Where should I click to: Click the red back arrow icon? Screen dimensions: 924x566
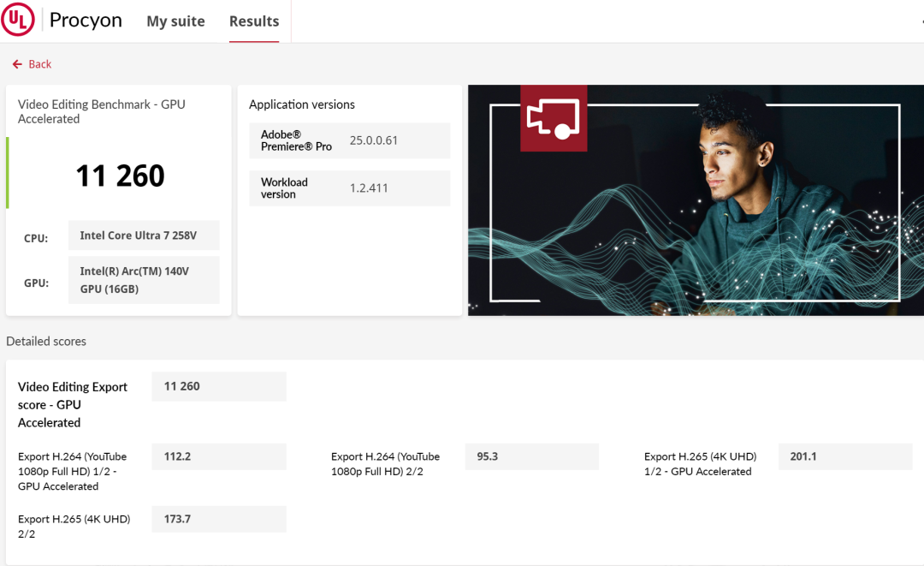pos(17,64)
